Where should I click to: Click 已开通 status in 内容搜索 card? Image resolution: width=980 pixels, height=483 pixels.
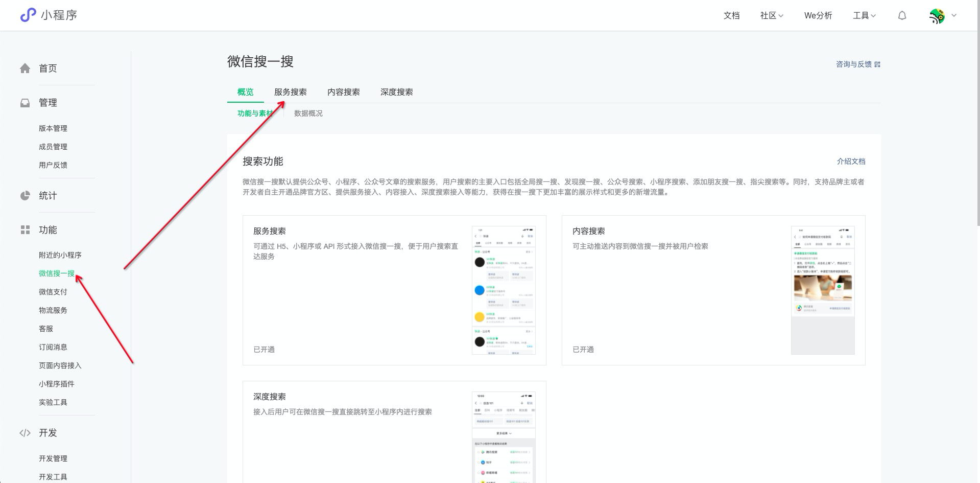click(x=583, y=350)
